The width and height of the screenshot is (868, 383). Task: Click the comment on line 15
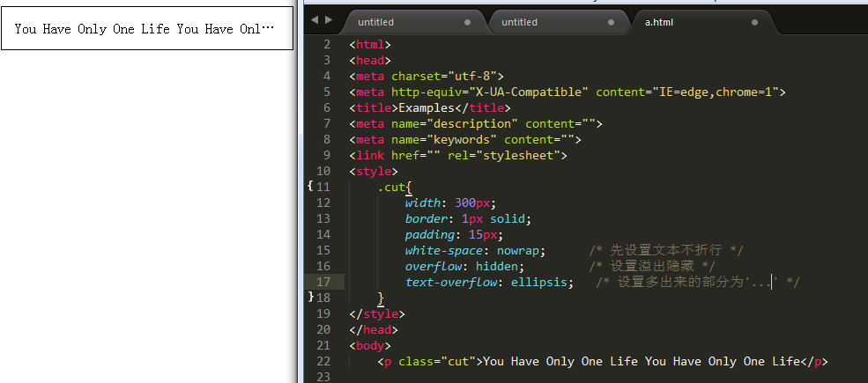coord(666,251)
